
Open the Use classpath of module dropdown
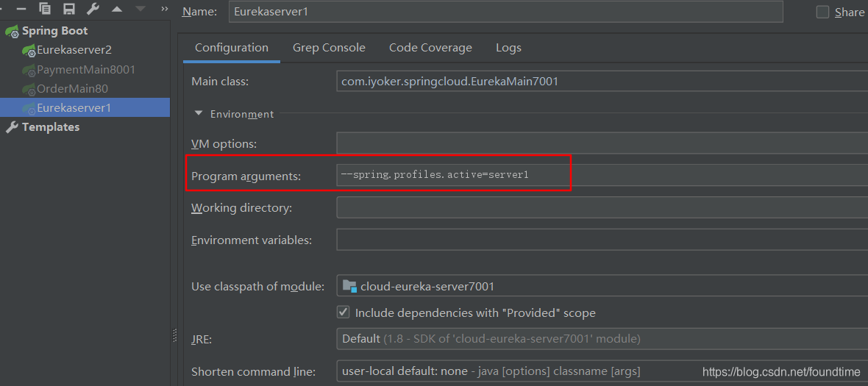click(x=602, y=287)
